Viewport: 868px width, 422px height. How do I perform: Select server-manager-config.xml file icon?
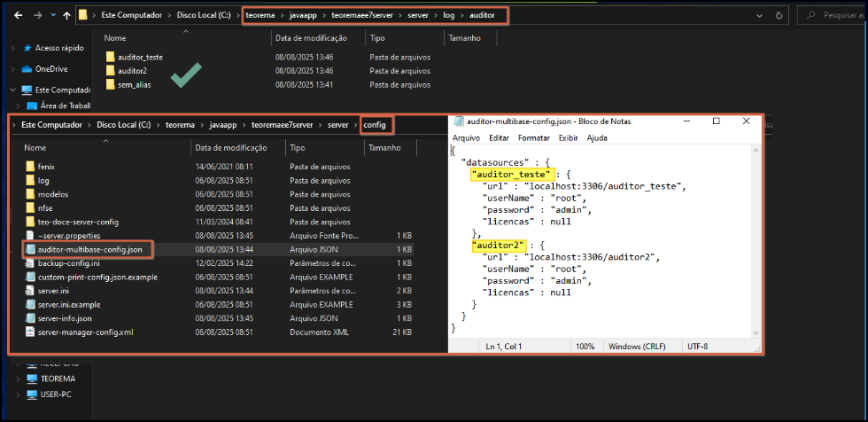pos(30,332)
